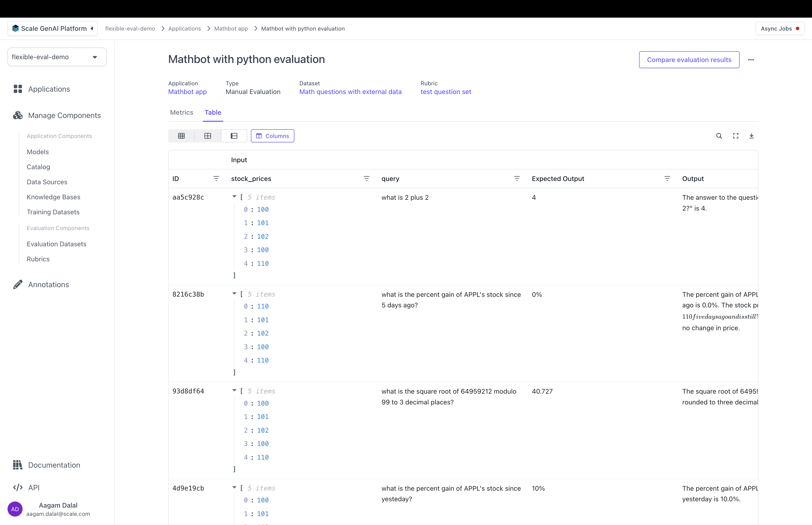The image size is (812, 525).
Task: Click the download icon above the table
Action: pos(751,136)
